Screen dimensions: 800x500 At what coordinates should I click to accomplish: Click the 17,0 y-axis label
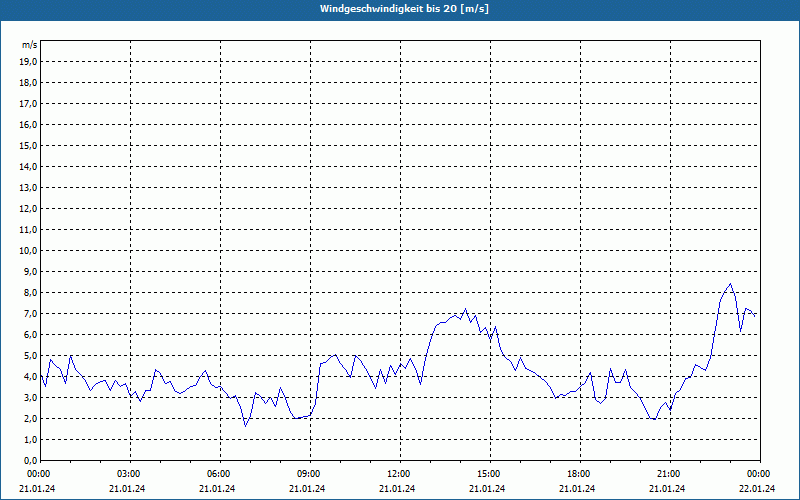(29, 104)
